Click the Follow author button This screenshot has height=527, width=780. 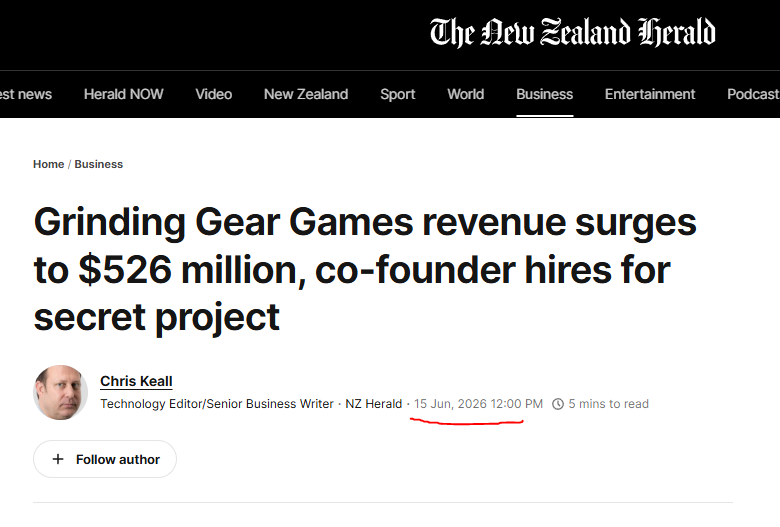click(x=105, y=459)
